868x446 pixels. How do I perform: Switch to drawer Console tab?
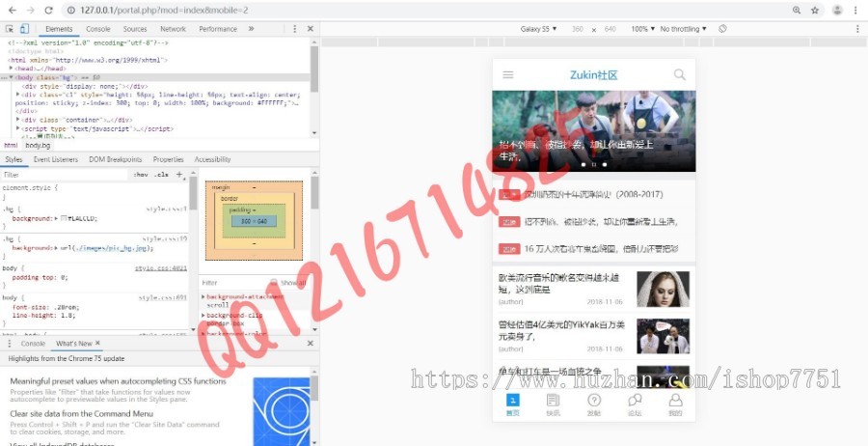coord(33,344)
